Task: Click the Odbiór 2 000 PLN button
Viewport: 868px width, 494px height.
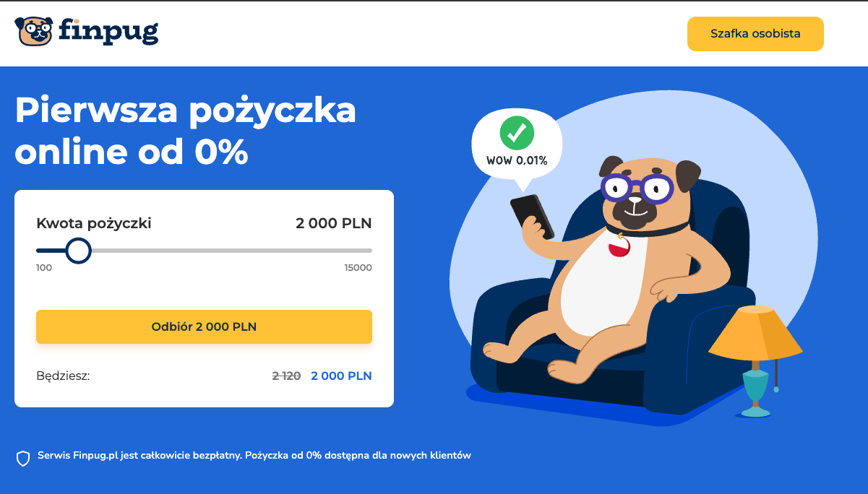Action: (x=204, y=326)
